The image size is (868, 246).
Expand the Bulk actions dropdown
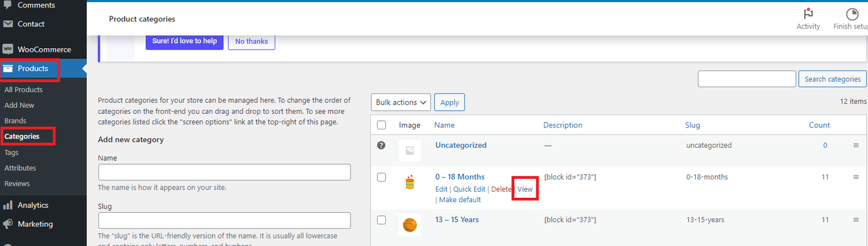401,102
